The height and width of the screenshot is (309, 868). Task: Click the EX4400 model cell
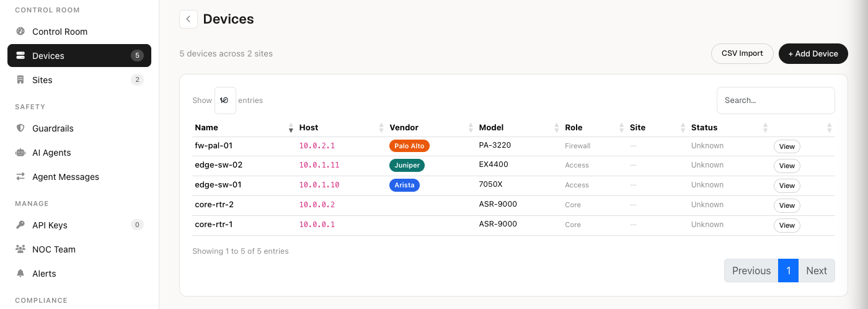pyautogui.click(x=494, y=165)
